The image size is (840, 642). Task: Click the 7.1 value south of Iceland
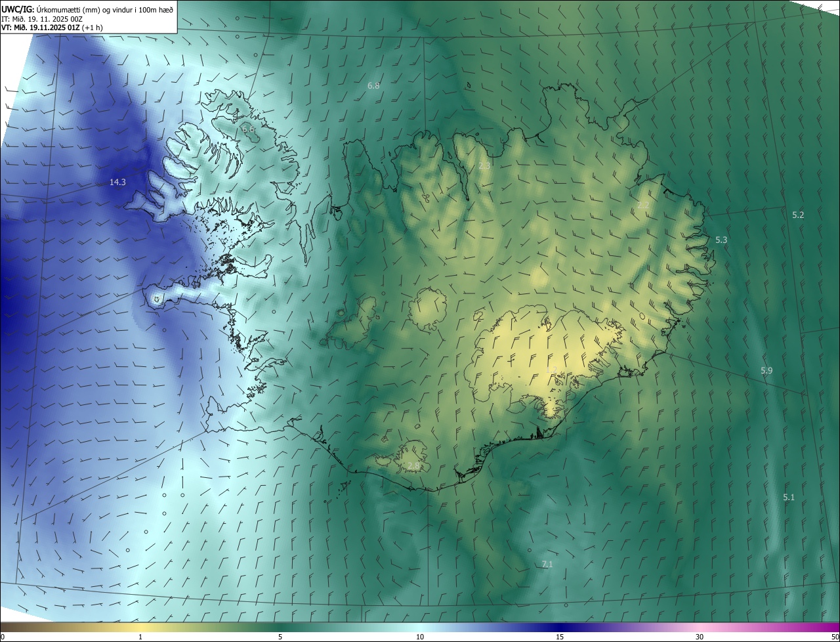pos(547,564)
